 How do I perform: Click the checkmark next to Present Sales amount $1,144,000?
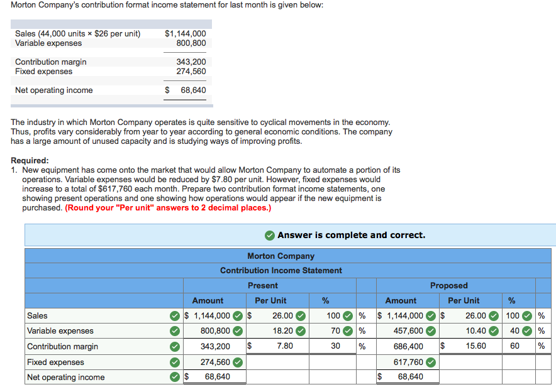point(236,315)
